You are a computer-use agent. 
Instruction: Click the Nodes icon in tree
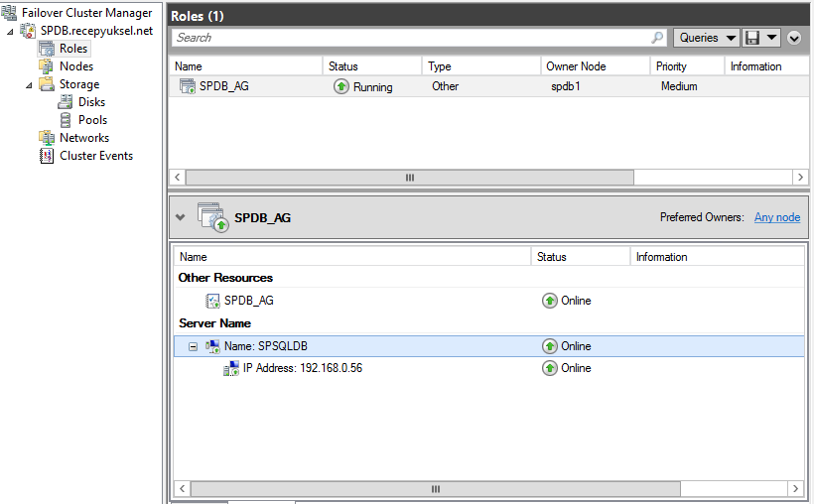tap(47, 66)
